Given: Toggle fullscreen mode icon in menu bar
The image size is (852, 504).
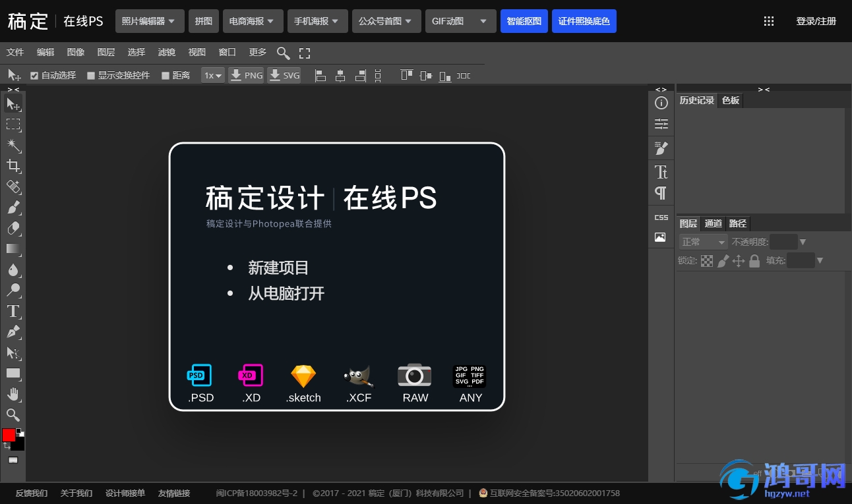Looking at the screenshot, I should 305,53.
